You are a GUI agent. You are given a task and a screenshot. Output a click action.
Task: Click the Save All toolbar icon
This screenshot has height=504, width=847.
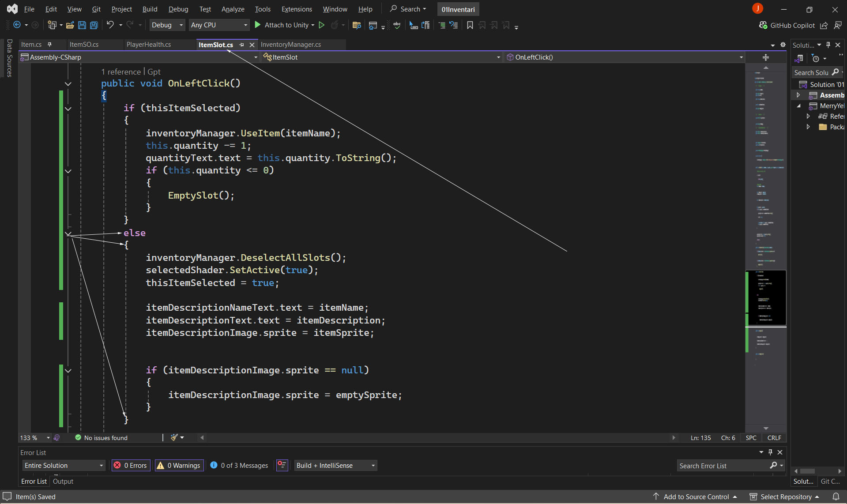[94, 25]
